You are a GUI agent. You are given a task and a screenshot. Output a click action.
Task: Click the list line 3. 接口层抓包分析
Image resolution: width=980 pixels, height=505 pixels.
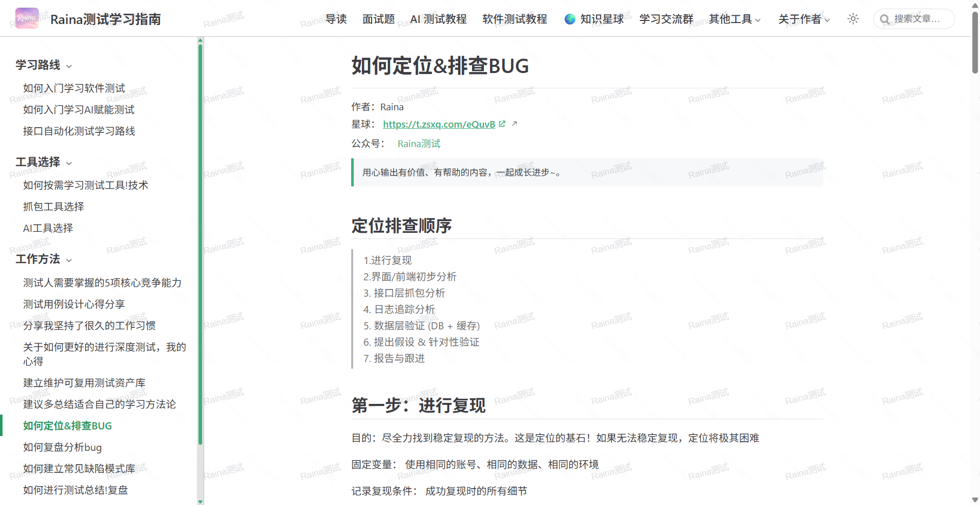pos(404,293)
